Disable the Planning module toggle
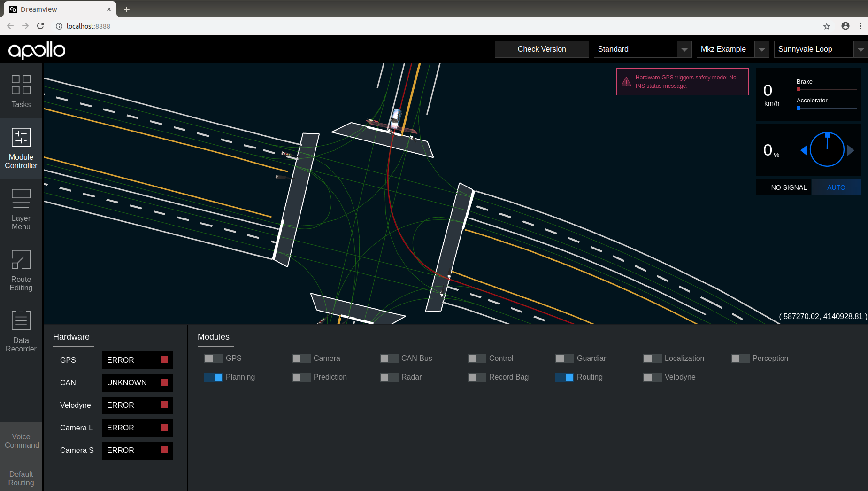This screenshot has width=868, height=491. (214, 377)
